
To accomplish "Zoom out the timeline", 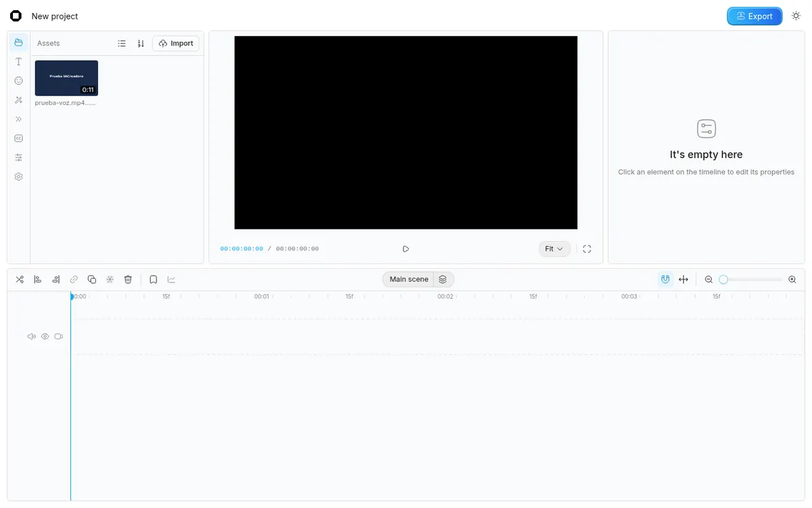I will tap(708, 279).
